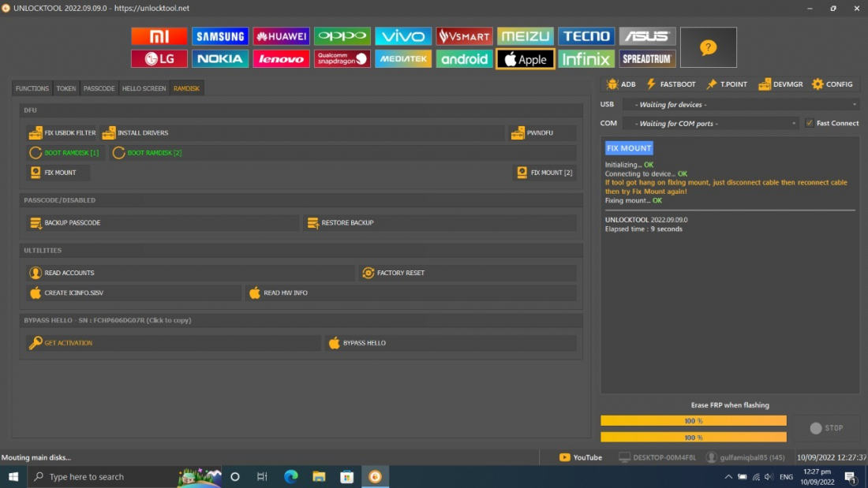Open the YouTube link in status bar
Viewport: 868px width, 488px height.
coord(581,457)
